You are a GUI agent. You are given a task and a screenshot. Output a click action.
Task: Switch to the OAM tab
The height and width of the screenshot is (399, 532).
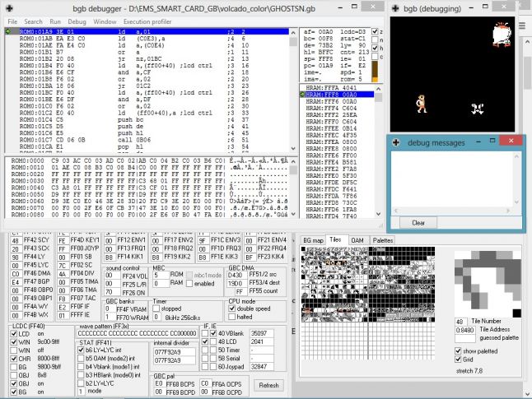357,239
